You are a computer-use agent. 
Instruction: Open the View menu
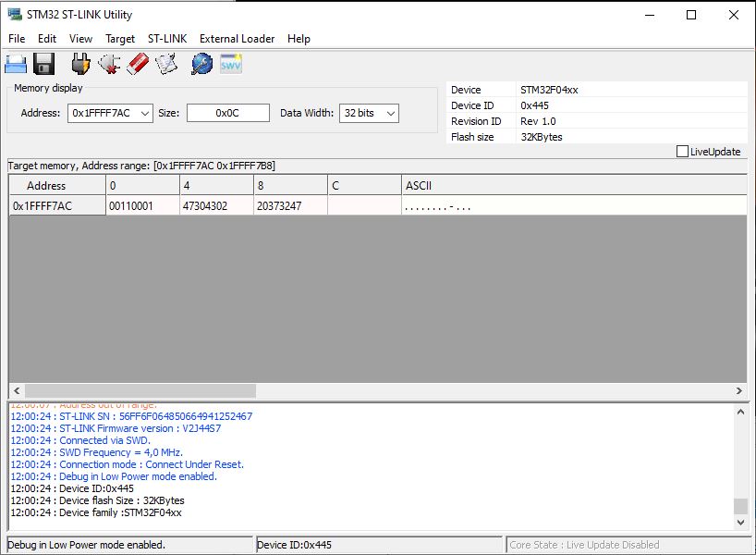pos(80,39)
